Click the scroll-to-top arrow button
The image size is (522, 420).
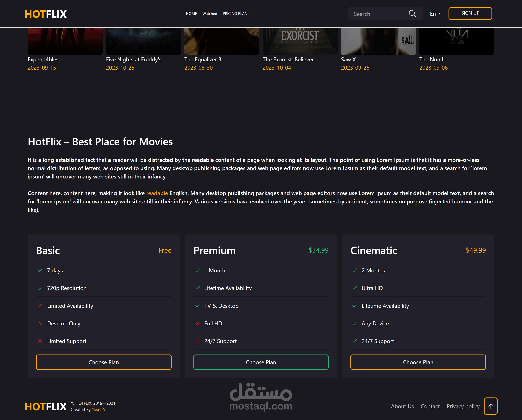coord(490,406)
